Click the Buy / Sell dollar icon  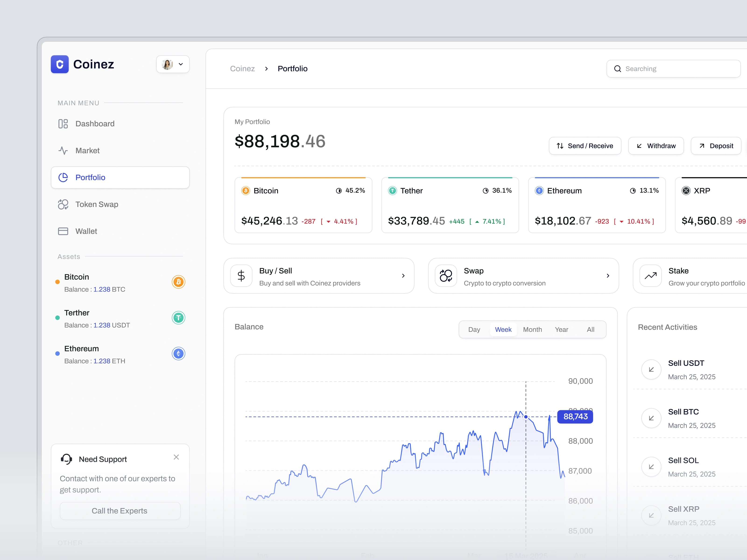pos(241,276)
